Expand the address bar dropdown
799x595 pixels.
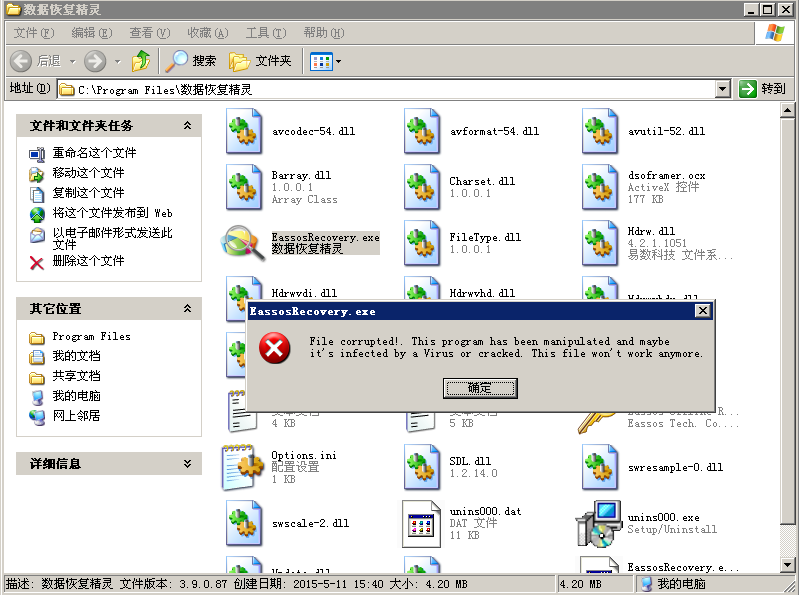(722, 90)
